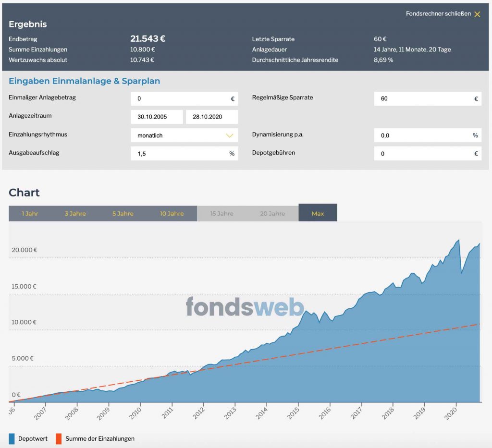Click the Max chart range tab

[318, 213]
